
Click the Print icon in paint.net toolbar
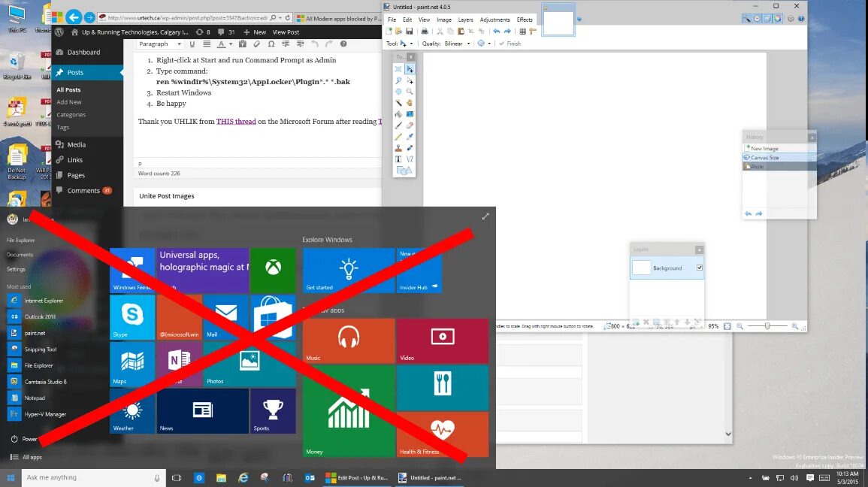(x=424, y=31)
